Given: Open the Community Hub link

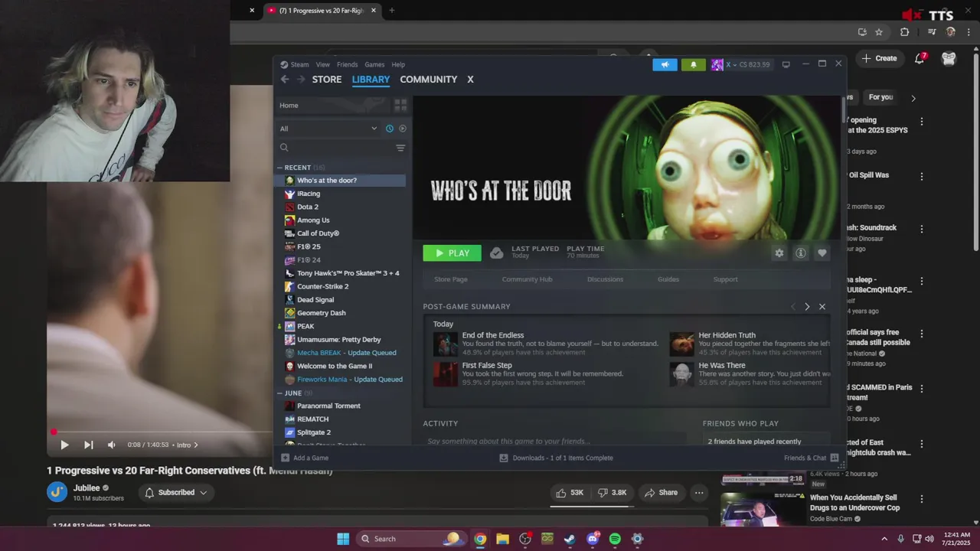Looking at the screenshot, I should click(527, 279).
